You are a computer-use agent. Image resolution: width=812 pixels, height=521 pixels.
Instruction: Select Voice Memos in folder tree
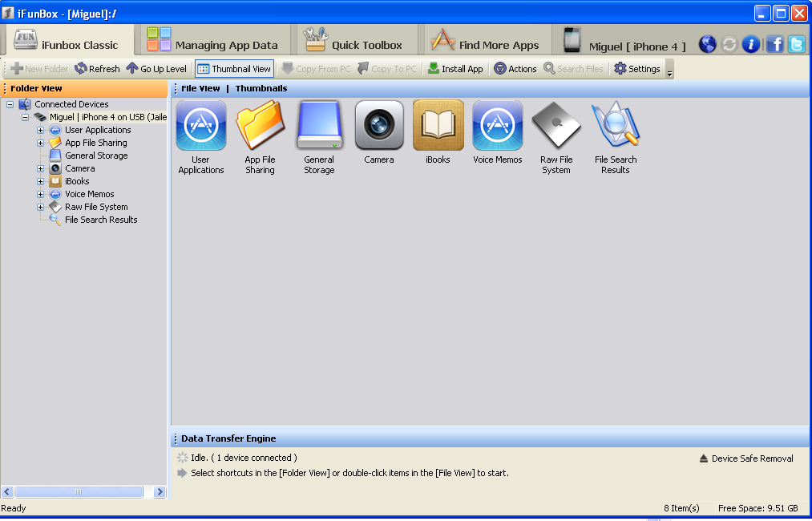pos(90,195)
